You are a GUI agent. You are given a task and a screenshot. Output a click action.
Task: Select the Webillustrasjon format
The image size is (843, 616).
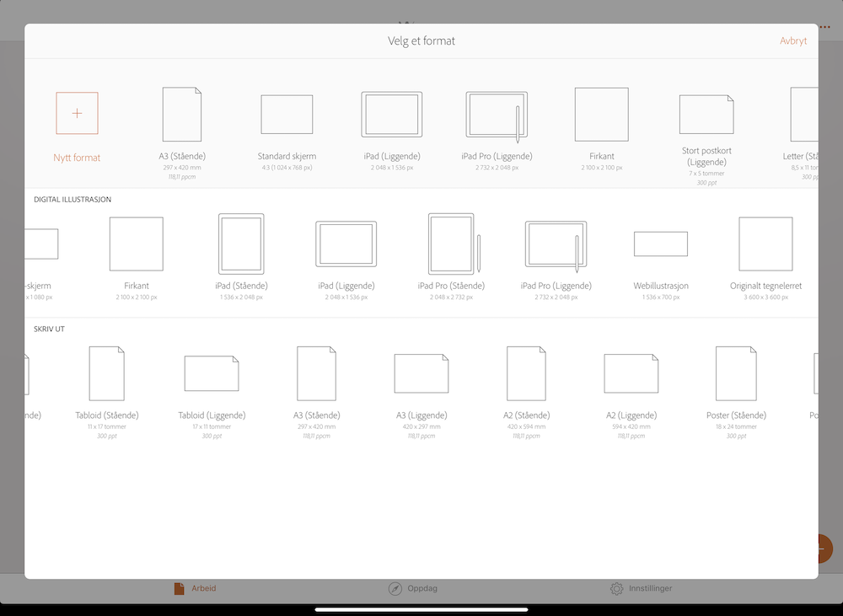coord(661,266)
